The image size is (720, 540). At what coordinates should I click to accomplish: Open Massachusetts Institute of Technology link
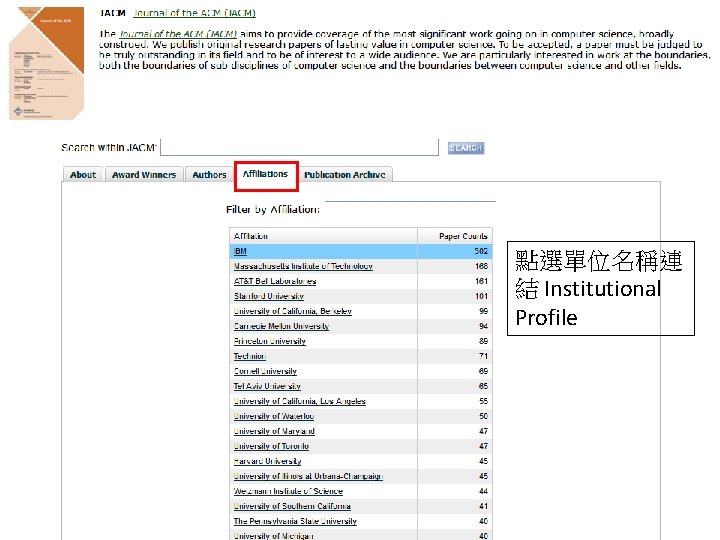(x=303, y=266)
